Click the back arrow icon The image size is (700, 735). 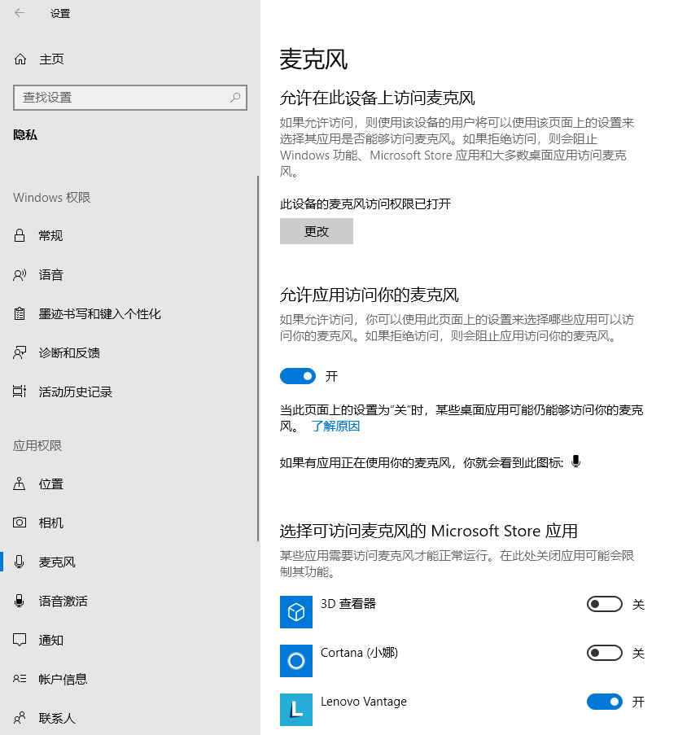20,13
